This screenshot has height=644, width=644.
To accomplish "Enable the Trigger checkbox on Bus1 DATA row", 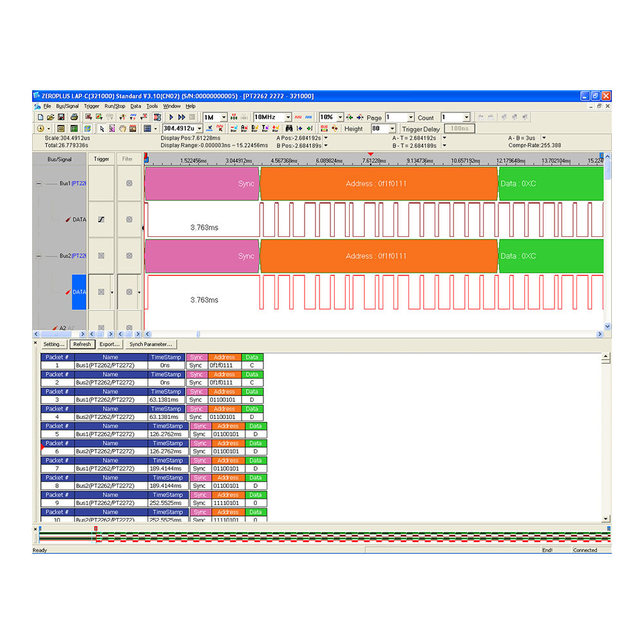I will [101, 219].
